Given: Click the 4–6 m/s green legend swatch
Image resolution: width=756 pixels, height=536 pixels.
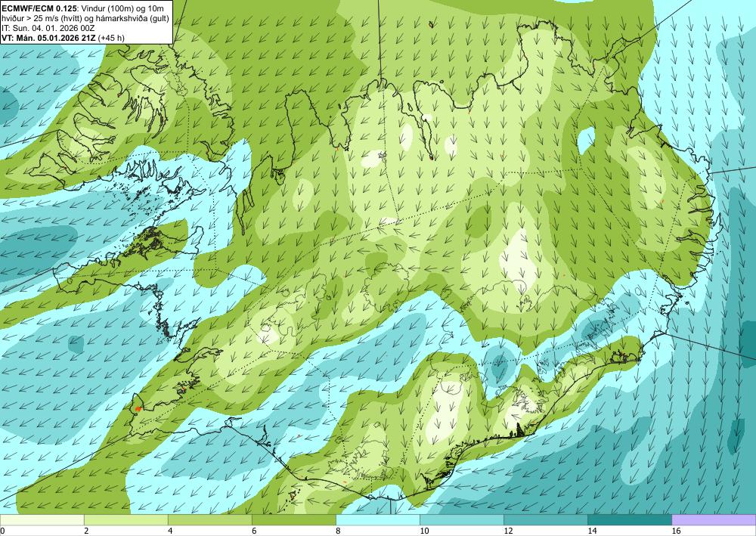Looking at the screenshot, I should (209, 520).
